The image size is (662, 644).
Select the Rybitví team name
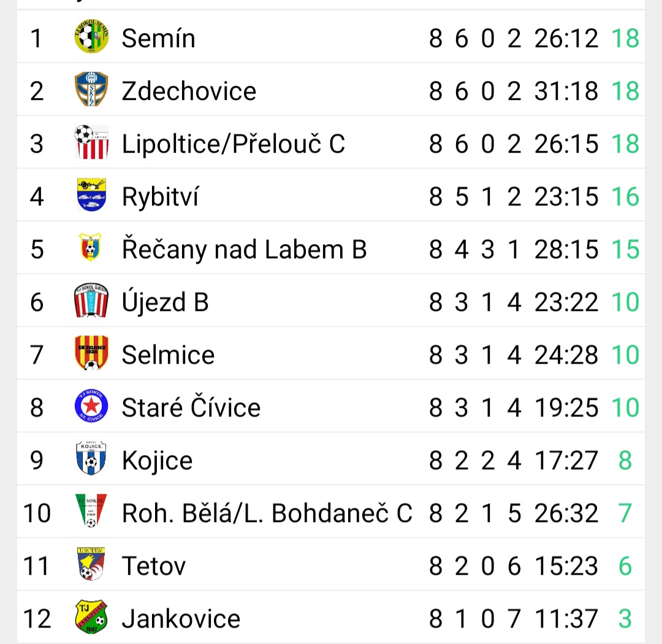click(x=160, y=197)
